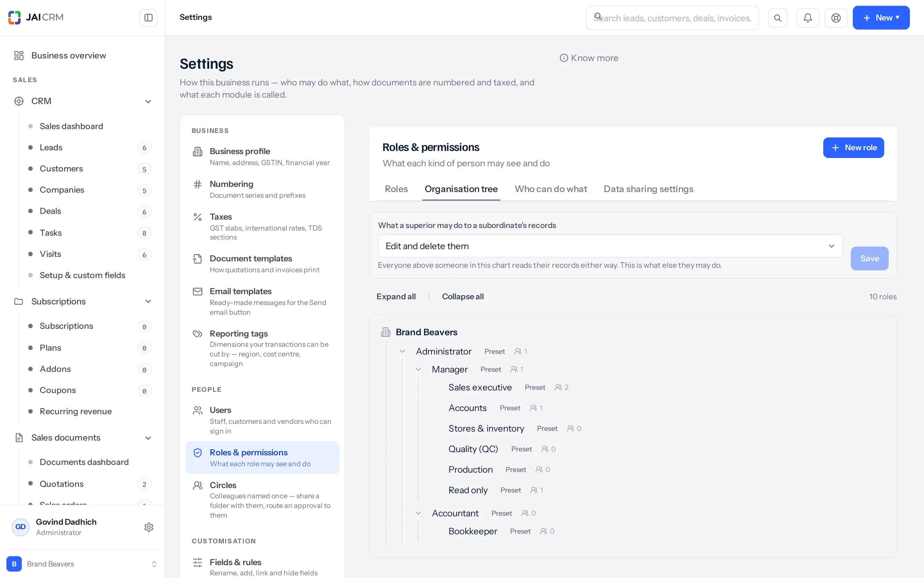This screenshot has width=924, height=578.
Task: Click the Reporting tags icon
Action: point(197,334)
